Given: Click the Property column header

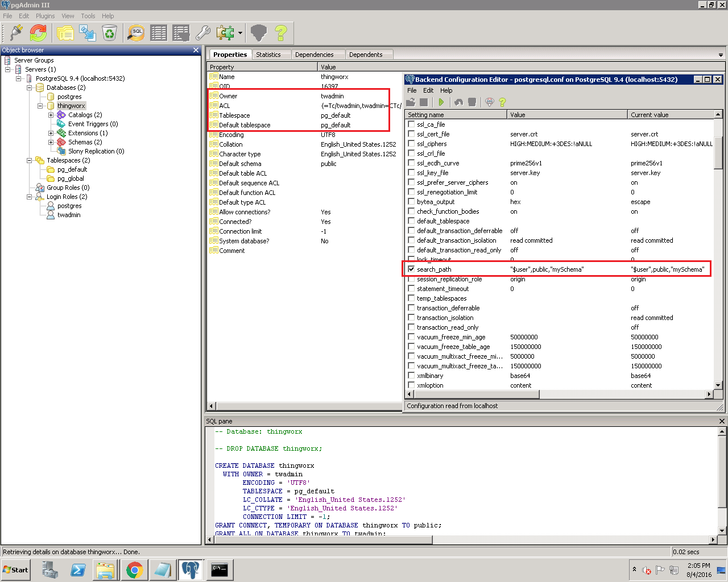Looking at the screenshot, I should point(262,67).
